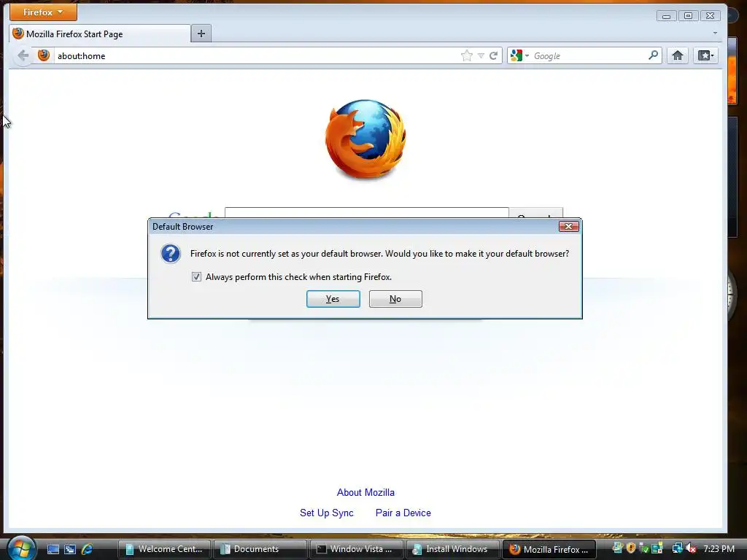Bookmark this page with the star icon
The width and height of the screenshot is (747, 560).
(x=466, y=55)
